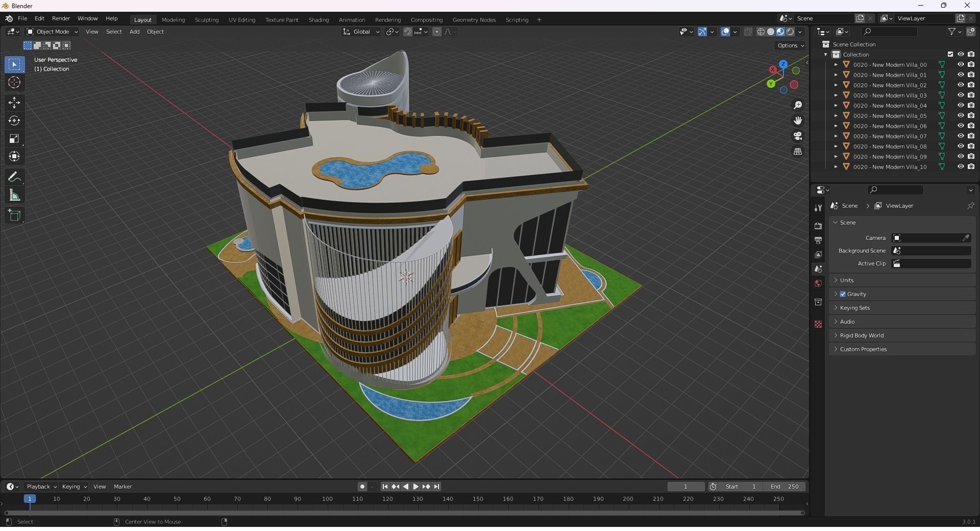
Task: Disable New Modern Villa_10 in renders
Action: point(971,167)
